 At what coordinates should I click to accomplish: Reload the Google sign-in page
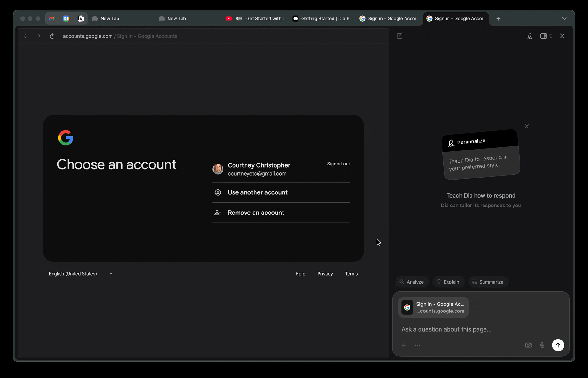click(52, 36)
